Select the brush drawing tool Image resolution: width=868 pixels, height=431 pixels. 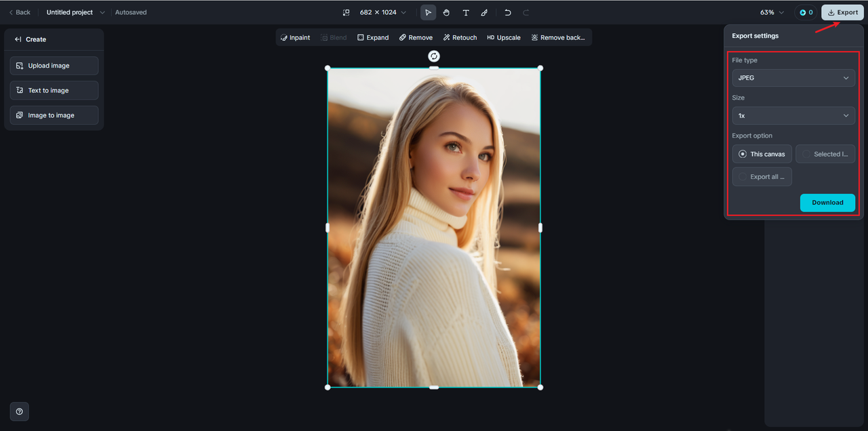[484, 12]
